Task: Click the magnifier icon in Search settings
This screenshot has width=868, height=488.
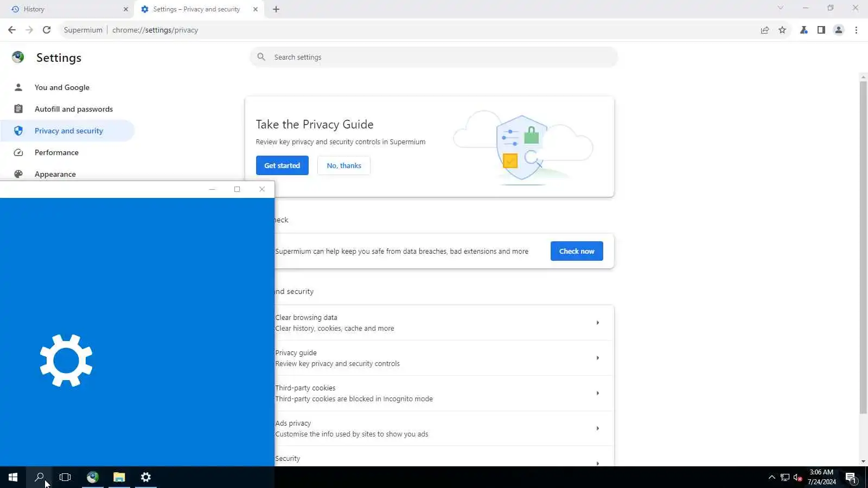Action: (261, 57)
